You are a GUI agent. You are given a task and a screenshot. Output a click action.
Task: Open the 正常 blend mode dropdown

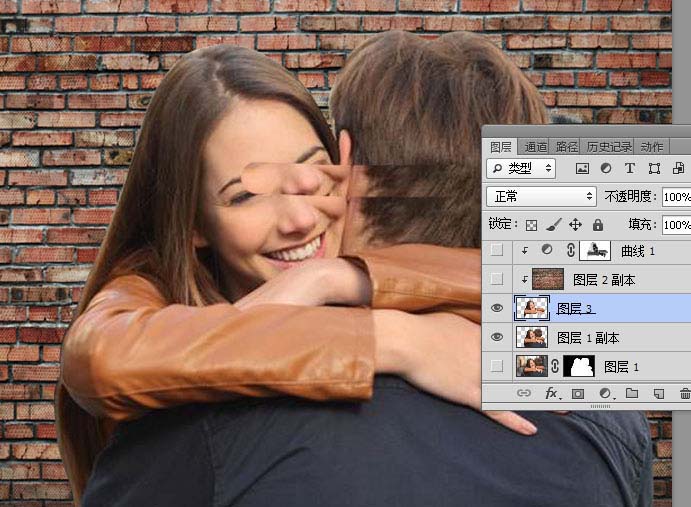[x=541, y=196]
